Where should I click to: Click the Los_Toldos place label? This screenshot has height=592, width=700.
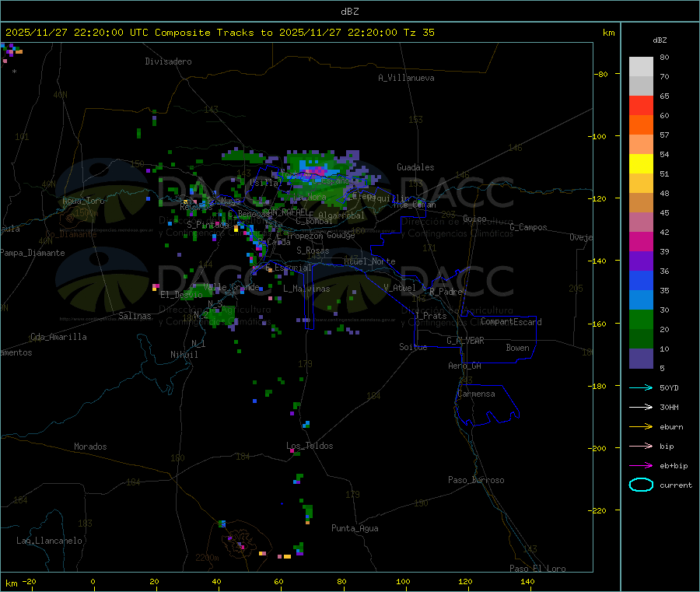310,446
